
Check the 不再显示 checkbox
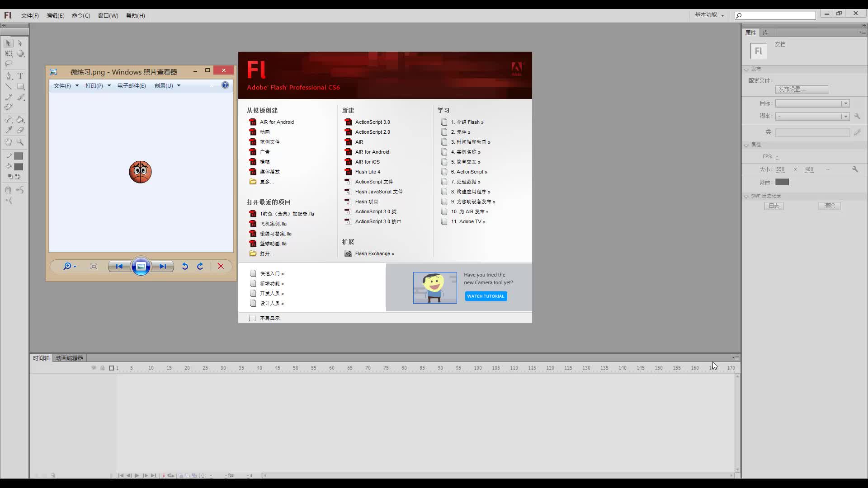pyautogui.click(x=252, y=318)
